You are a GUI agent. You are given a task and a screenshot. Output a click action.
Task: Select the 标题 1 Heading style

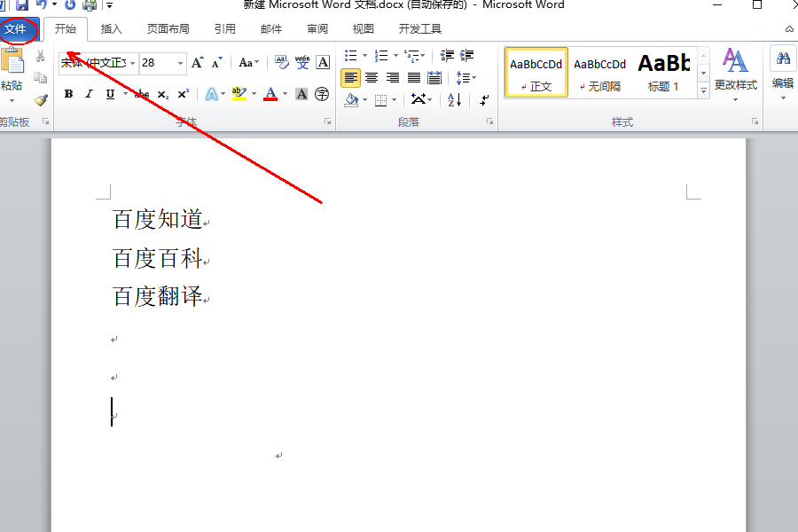tap(663, 74)
